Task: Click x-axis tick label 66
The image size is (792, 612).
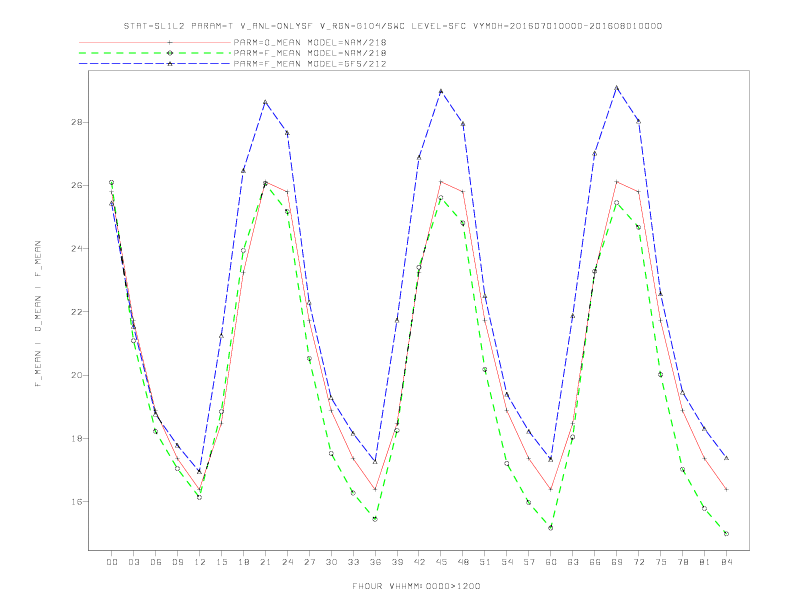Action: click(595, 562)
